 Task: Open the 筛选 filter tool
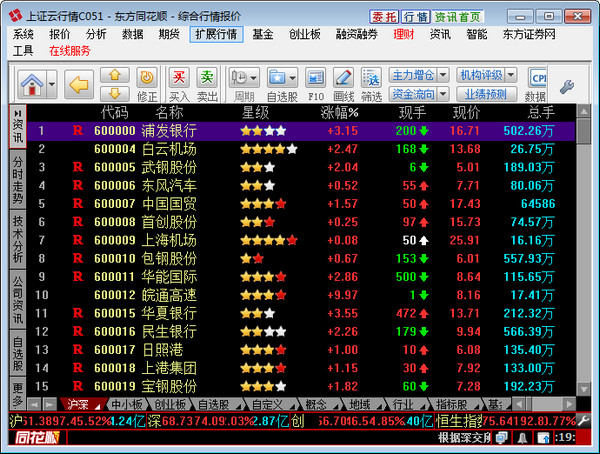click(371, 78)
